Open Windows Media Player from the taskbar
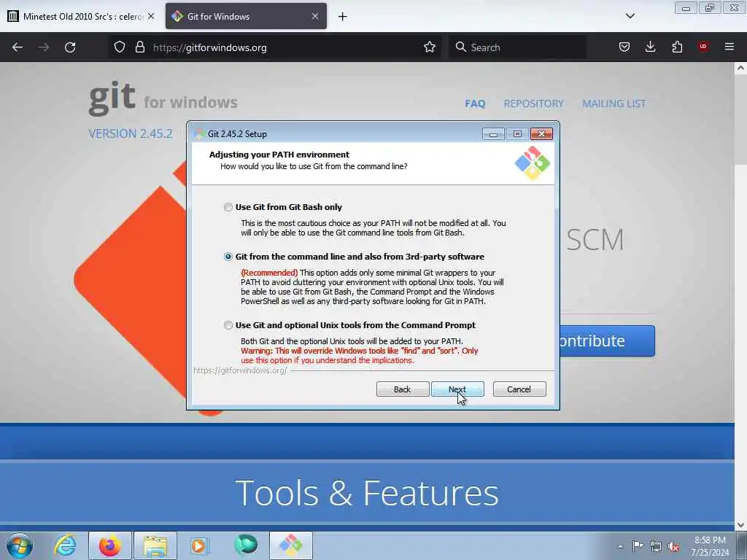Image resolution: width=747 pixels, height=560 pixels. point(199,545)
